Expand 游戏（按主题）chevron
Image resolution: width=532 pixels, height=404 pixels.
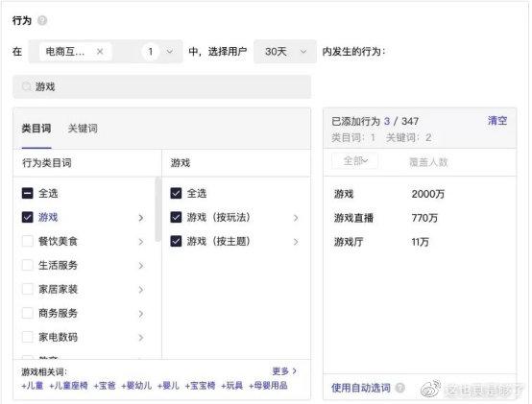click(296, 242)
